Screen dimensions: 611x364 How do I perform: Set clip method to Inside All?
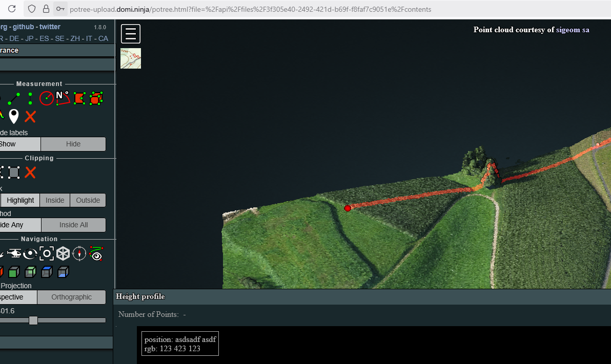[x=73, y=225]
